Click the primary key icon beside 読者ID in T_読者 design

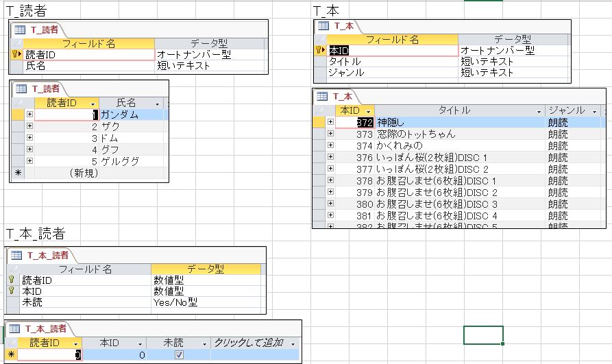click(x=15, y=54)
